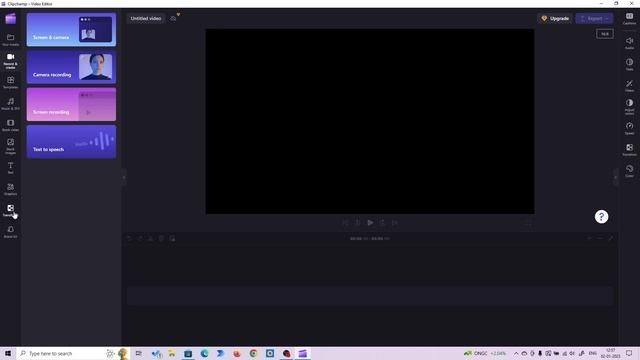This screenshot has height=360, width=640.
Task: Open Templates in the left sidebar
Action: point(11,82)
